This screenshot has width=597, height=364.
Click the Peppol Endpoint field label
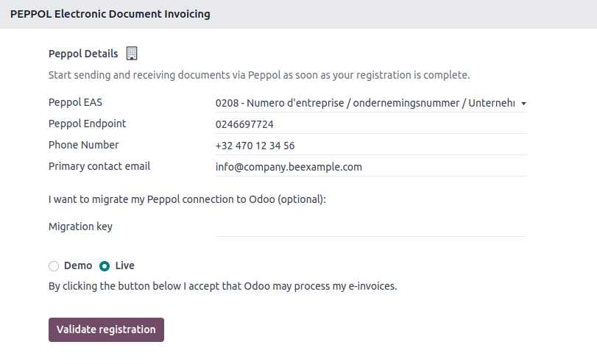tap(87, 124)
